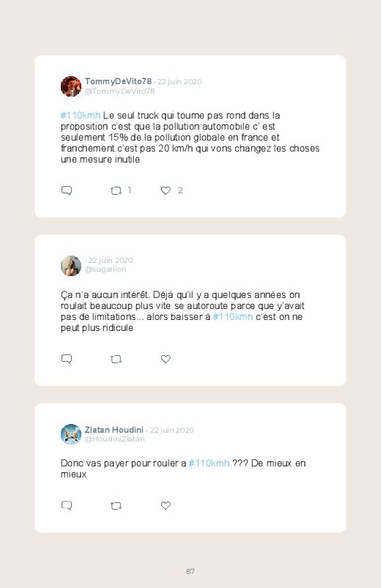Like the TommyDeVito78 tweet

click(x=166, y=190)
